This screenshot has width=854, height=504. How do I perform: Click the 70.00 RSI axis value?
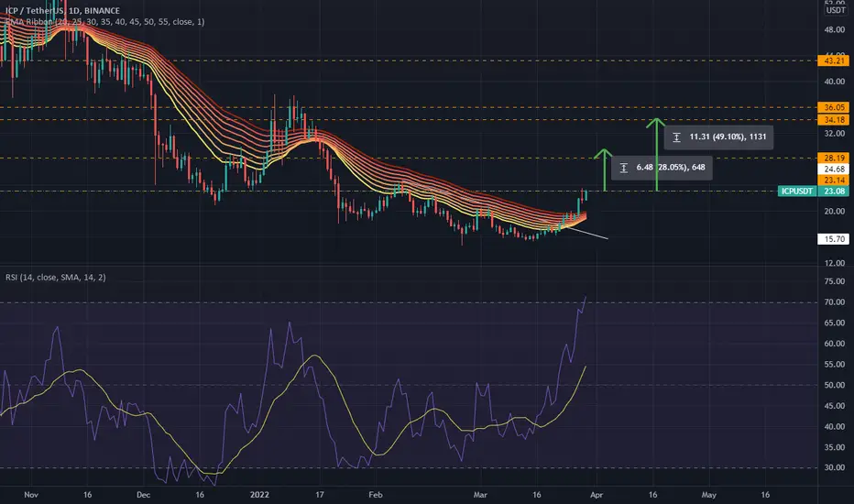tap(835, 301)
